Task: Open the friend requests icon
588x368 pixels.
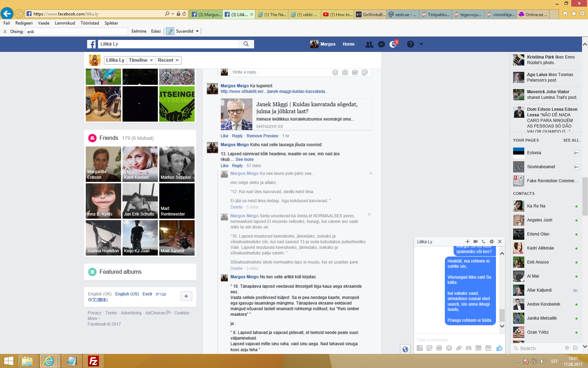Action: (369, 45)
